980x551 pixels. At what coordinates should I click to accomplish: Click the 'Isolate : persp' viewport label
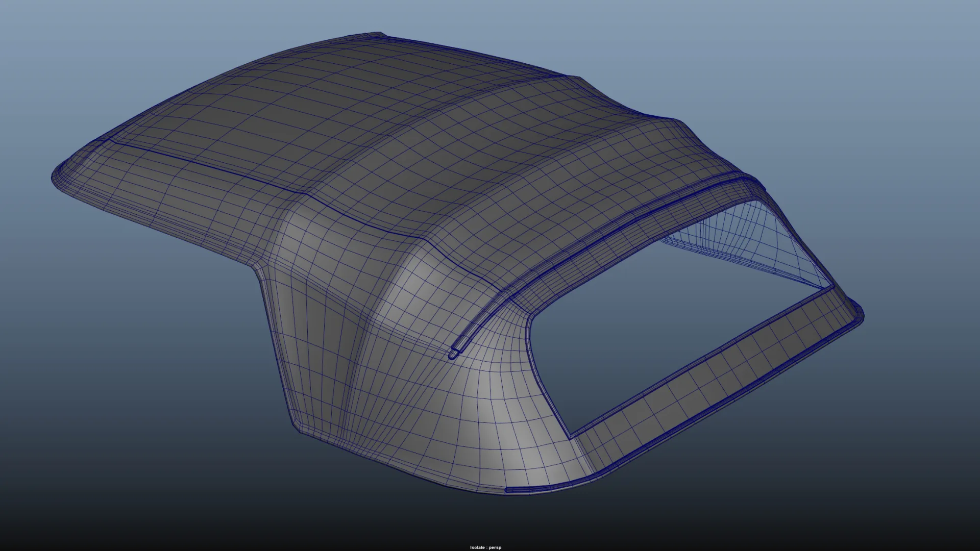click(x=485, y=547)
